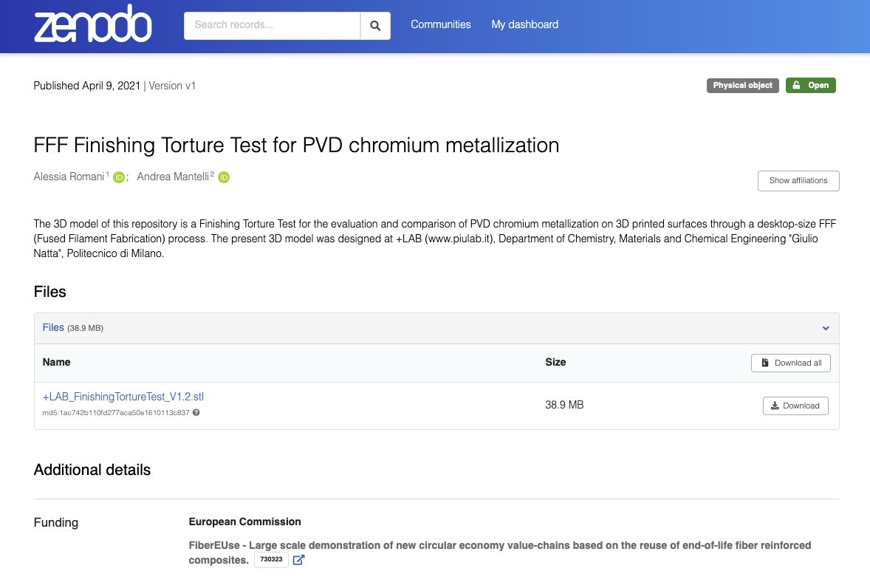This screenshot has height=588, width=870.
Task: Click the record title heading
Action: pyautogui.click(x=296, y=146)
